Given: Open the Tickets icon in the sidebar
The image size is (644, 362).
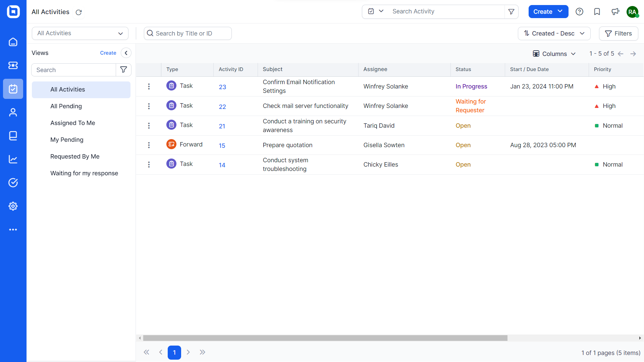Looking at the screenshot, I should (13, 65).
